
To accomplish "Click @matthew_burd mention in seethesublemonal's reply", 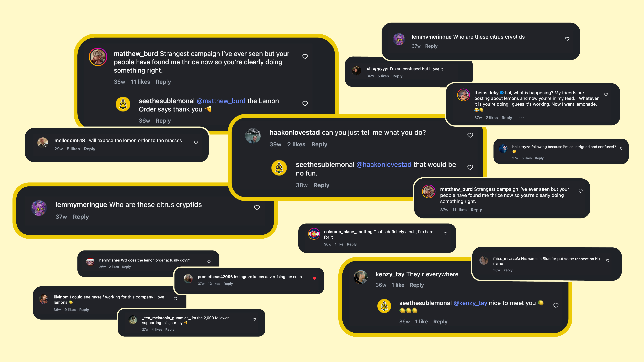I will click(221, 101).
